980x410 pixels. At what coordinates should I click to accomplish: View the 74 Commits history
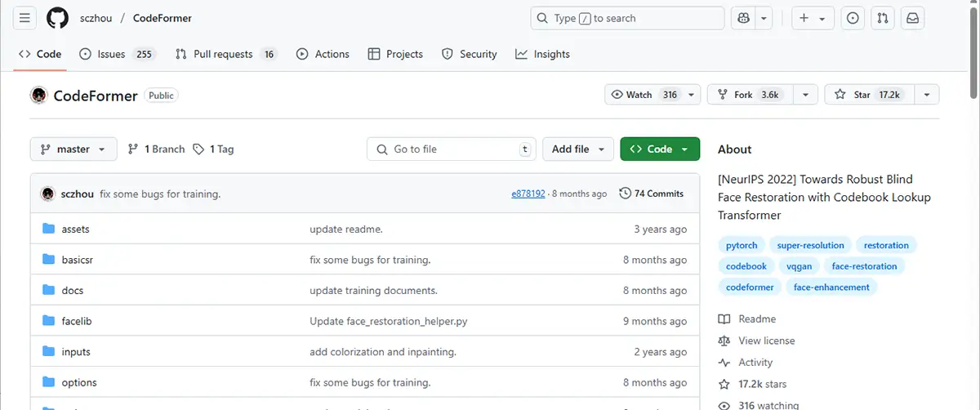(x=652, y=194)
